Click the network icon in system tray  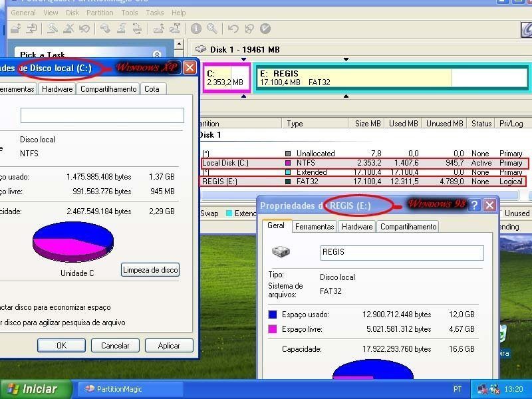pos(481,389)
